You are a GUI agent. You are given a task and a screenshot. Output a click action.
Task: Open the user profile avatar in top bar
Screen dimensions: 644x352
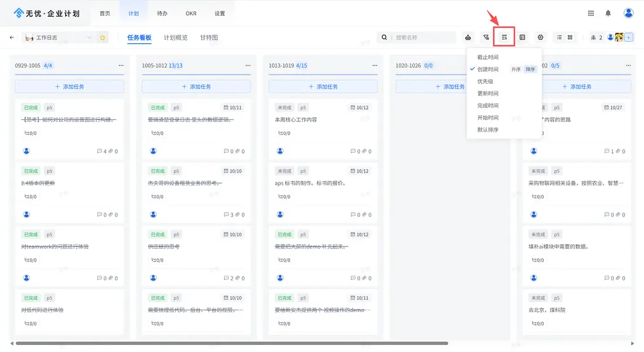point(628,13)
